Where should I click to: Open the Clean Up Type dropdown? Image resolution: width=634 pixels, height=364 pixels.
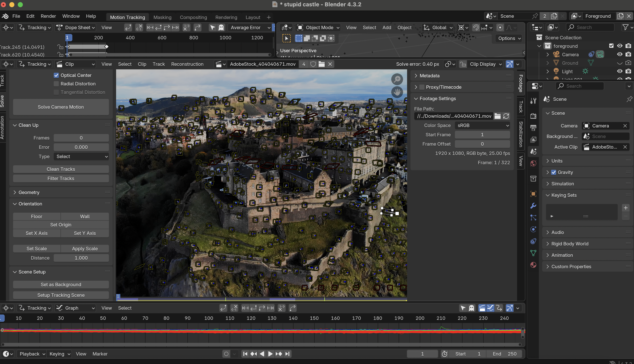(x=81, y=157)
